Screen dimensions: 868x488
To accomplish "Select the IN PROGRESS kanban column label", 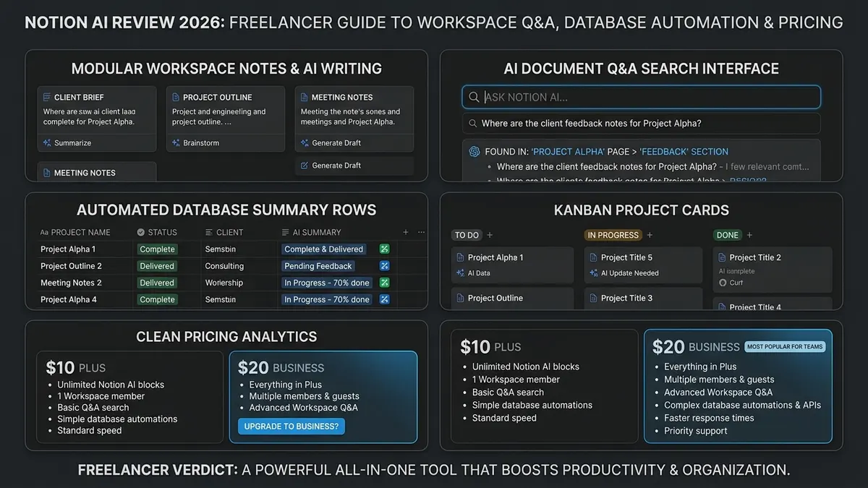I will (613, 235).
